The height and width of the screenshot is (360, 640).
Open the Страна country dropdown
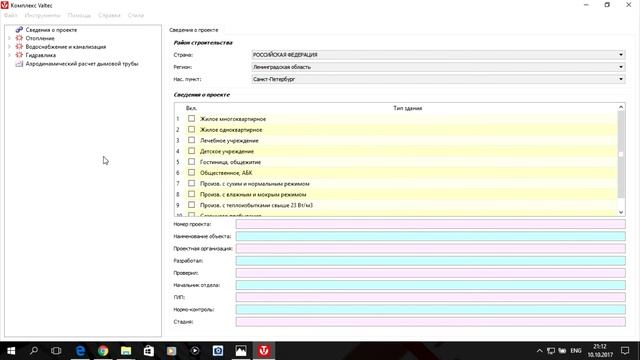[x=438, y=55]
